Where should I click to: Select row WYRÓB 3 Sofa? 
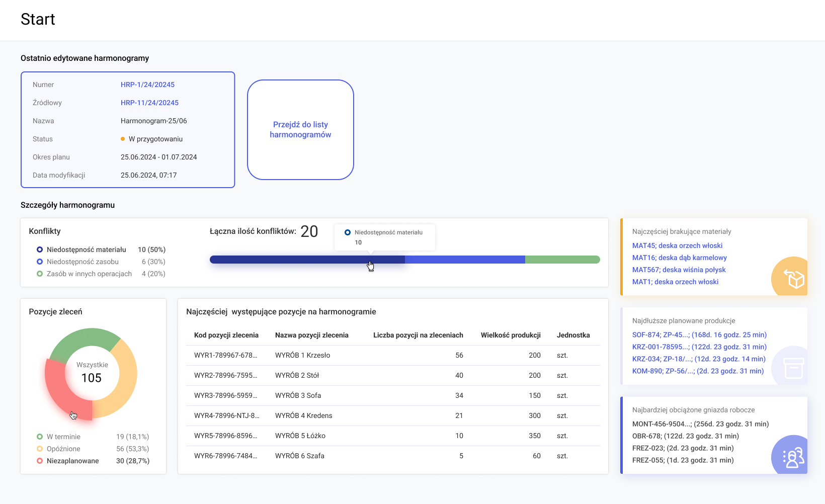pos(393,395)
